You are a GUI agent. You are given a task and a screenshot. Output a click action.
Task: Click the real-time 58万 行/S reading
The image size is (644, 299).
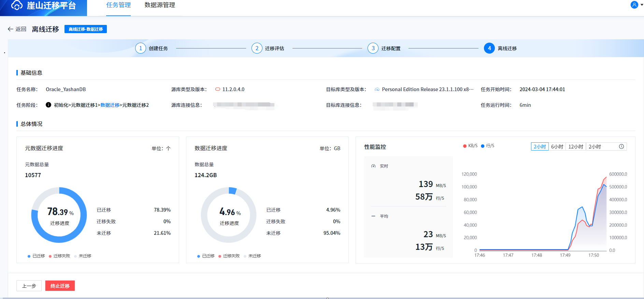430,197
